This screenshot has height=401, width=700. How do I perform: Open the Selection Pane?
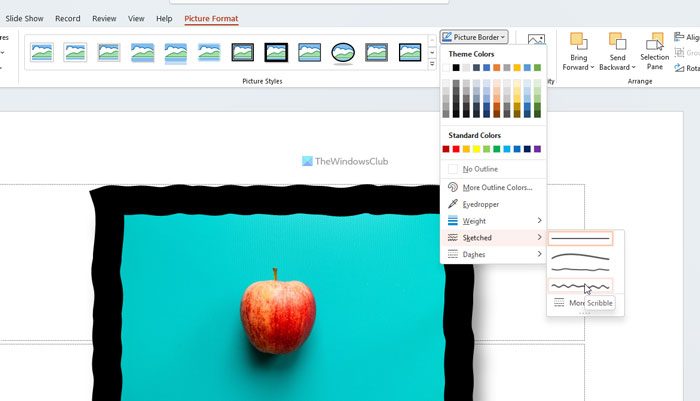pyautogui.click(x=654, y=52)
